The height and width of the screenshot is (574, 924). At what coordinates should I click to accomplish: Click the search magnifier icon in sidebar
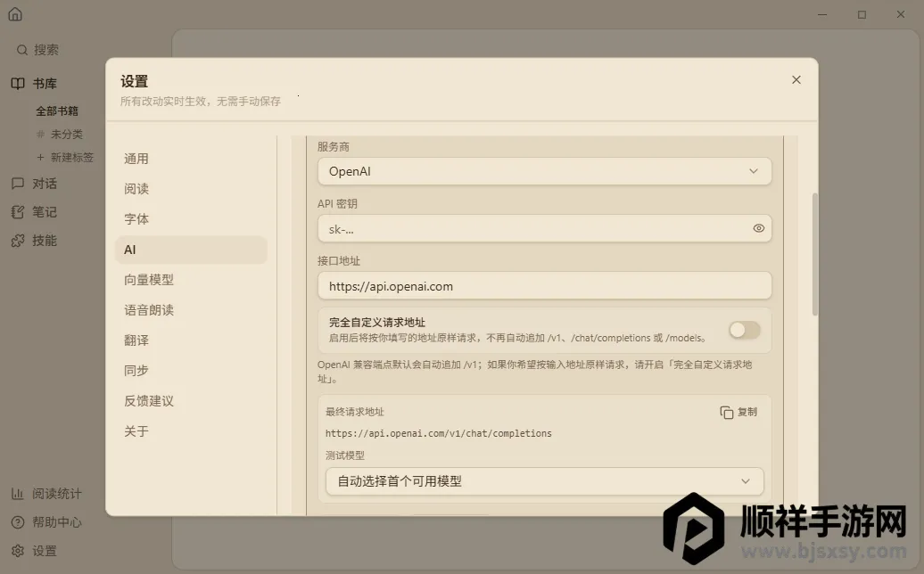pyautogui.click(x=21, y=50)
